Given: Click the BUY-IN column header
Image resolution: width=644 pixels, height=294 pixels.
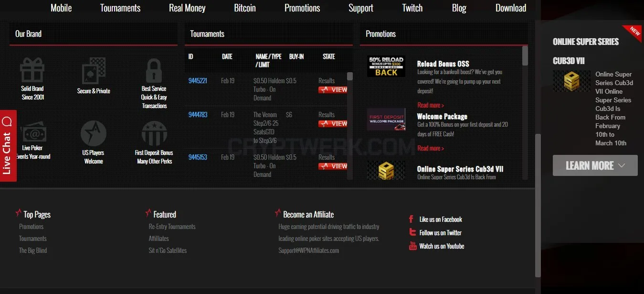Looking at the screenshot, I should click(x=296, y=56).
